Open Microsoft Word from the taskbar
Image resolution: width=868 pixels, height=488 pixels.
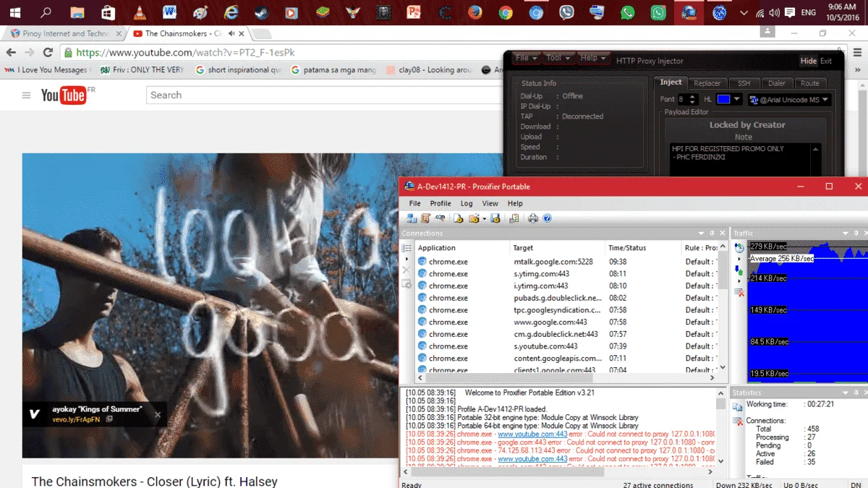click(x=170, y=12)
